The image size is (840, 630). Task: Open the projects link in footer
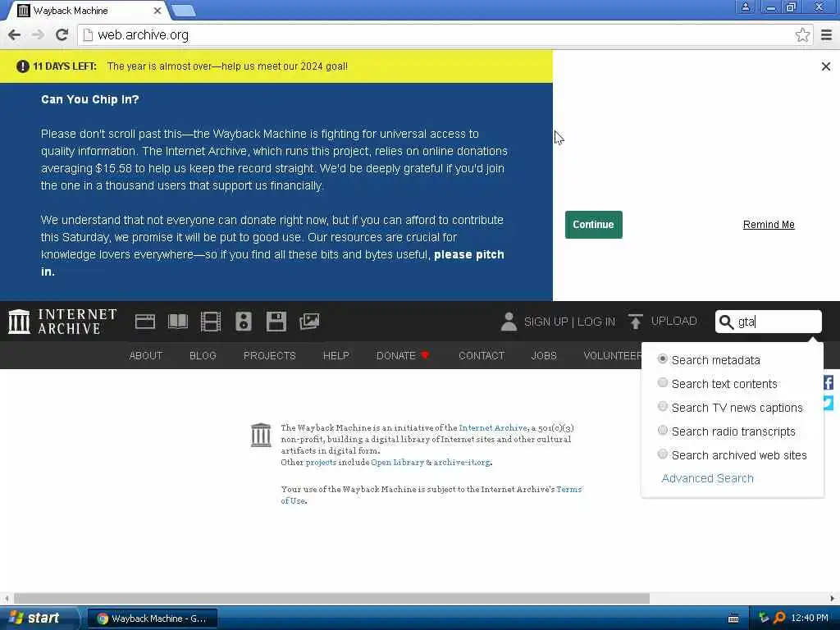[321, 463]
